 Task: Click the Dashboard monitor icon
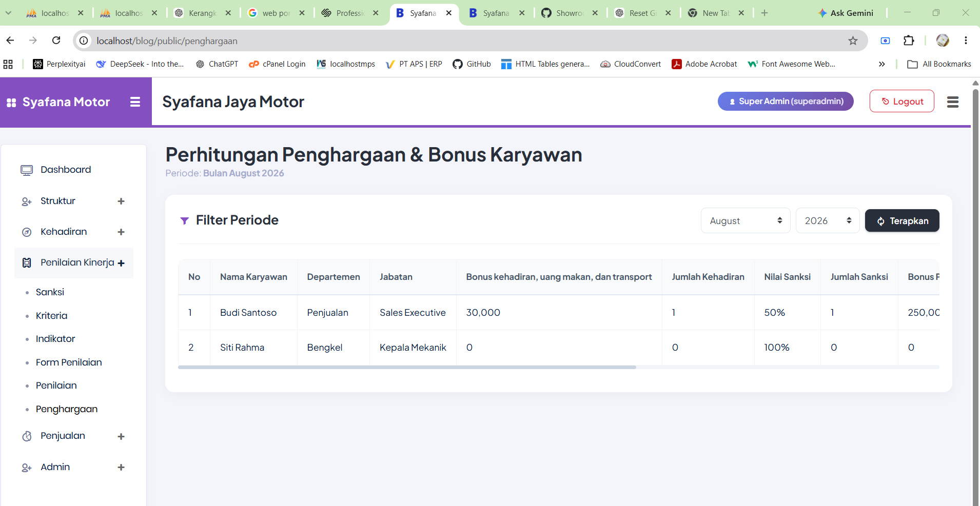tap(27, 170)
